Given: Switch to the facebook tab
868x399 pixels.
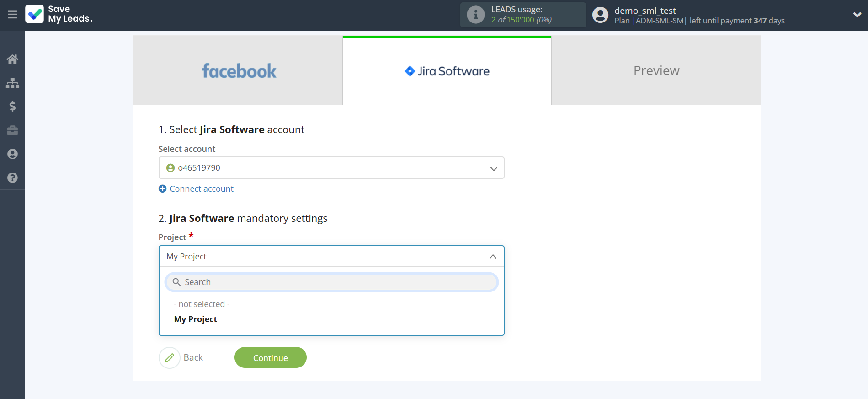Looking at the screenshot, I should (x=238, y=71).
